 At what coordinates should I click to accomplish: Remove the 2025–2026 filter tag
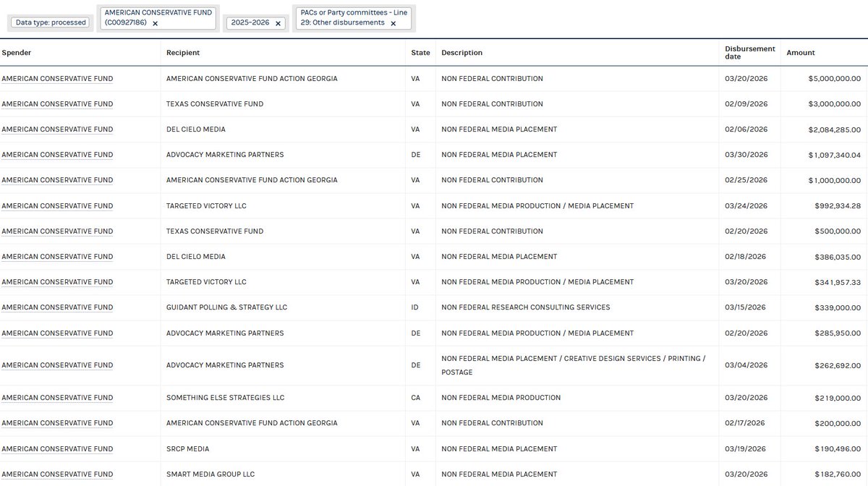pyautogui.click(x=278, y=23)
